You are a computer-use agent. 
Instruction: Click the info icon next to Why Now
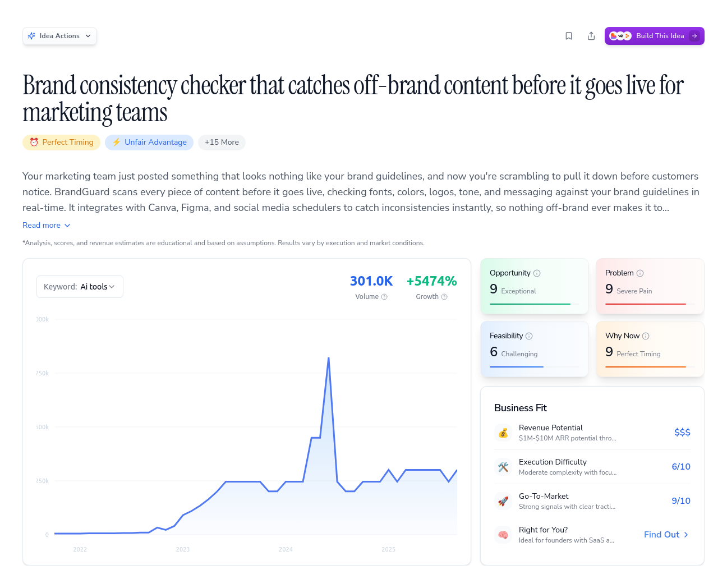[646, 336]
